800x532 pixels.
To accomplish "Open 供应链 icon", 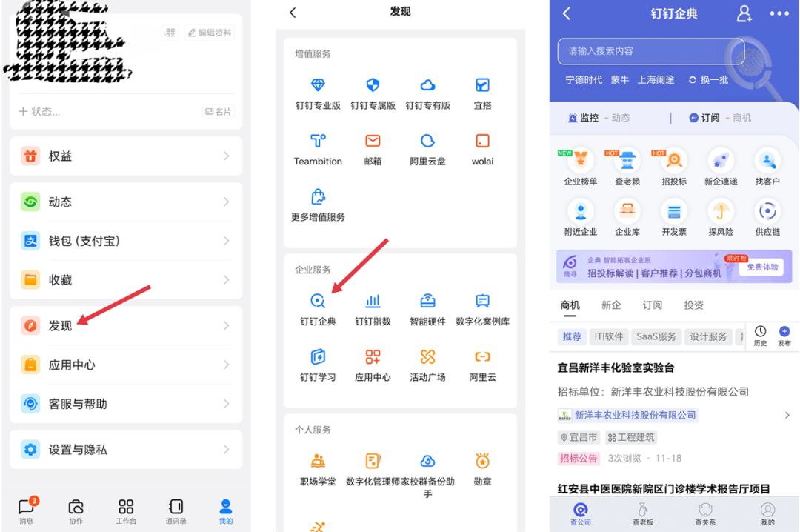I will click(x=767, y=219).
